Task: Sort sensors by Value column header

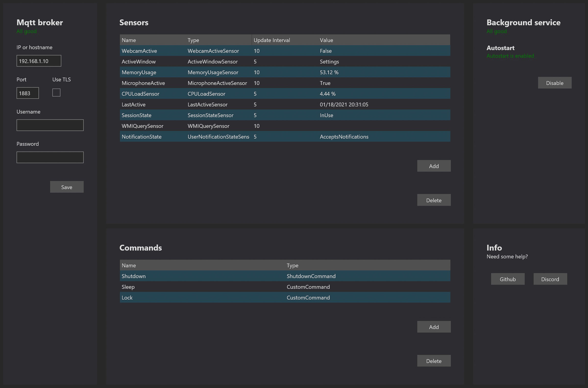Action: click(384, 40)
